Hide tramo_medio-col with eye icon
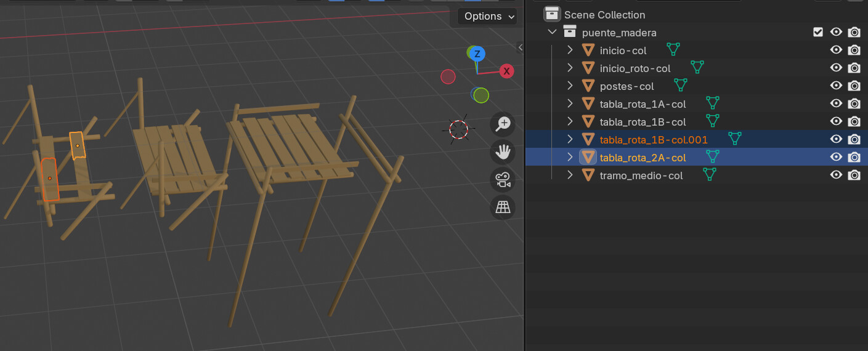The height and width of the screenshot is (351, 868). click(836, 175)
